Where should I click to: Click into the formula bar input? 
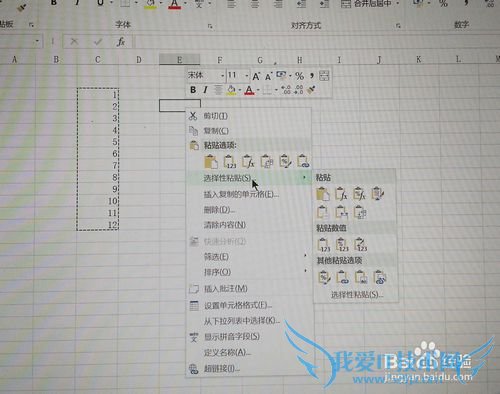[x=317, y=42]
